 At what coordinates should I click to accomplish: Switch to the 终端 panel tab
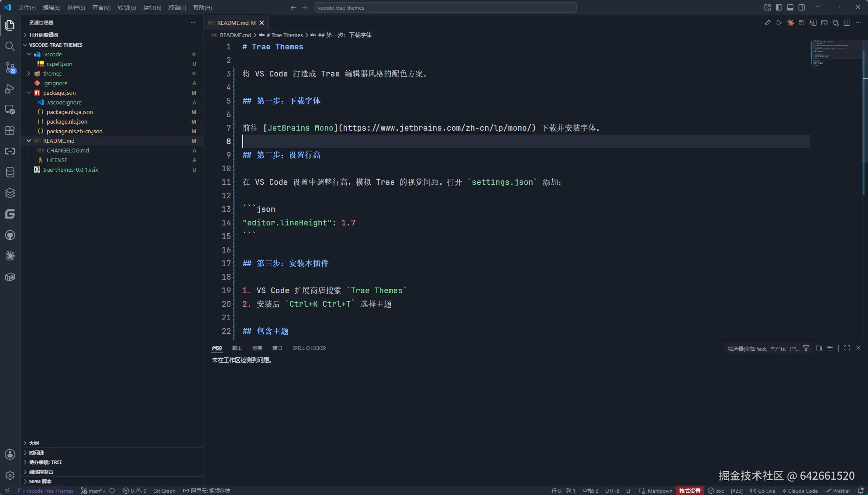(x=257, y=348)
